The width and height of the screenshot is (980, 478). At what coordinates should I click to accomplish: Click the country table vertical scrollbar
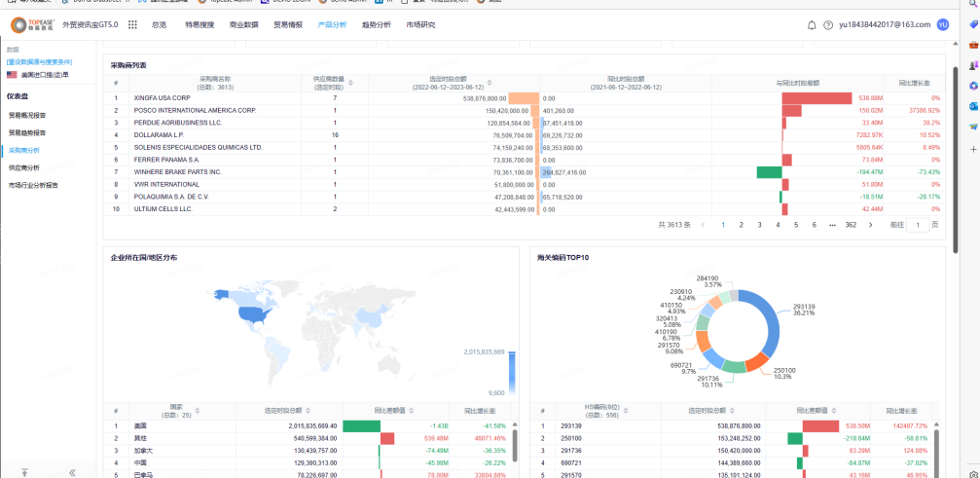515,445
